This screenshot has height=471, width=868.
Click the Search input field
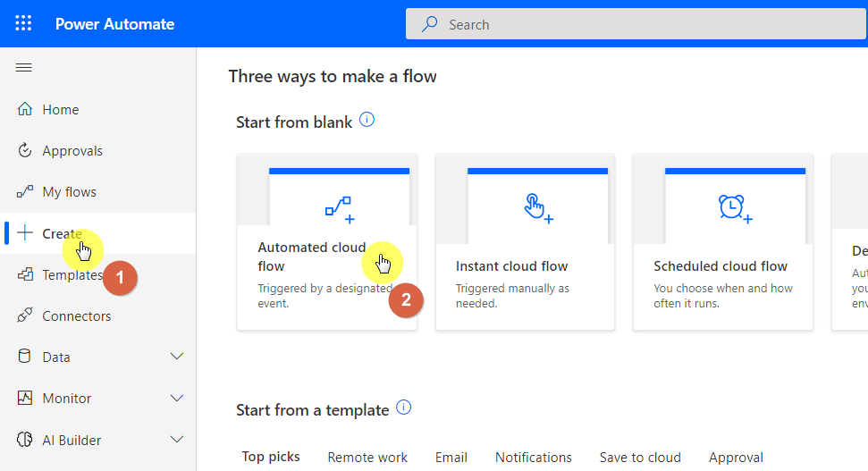coord(636,24)
